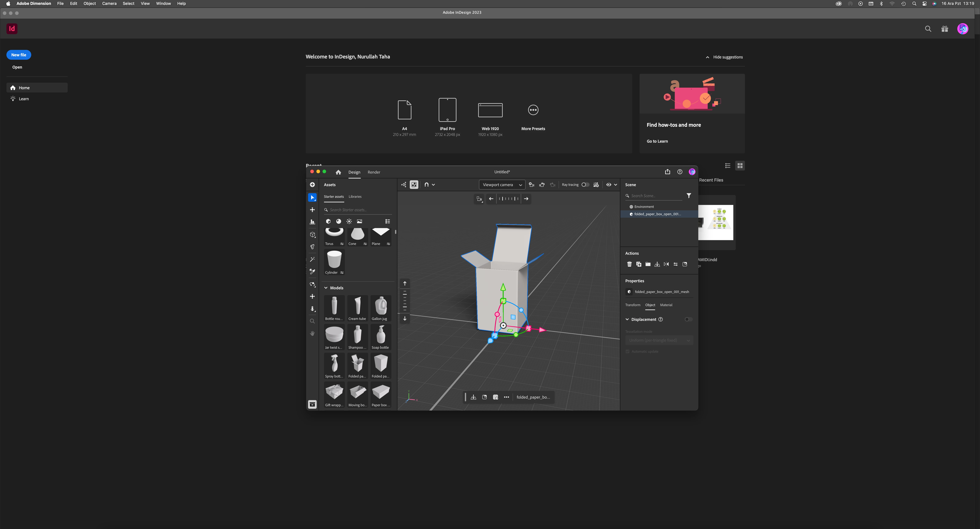The width and height of the screenshot is (980, 529).
Task: Check the Automatic update checkbox
Action: click(x=628, y=351)
